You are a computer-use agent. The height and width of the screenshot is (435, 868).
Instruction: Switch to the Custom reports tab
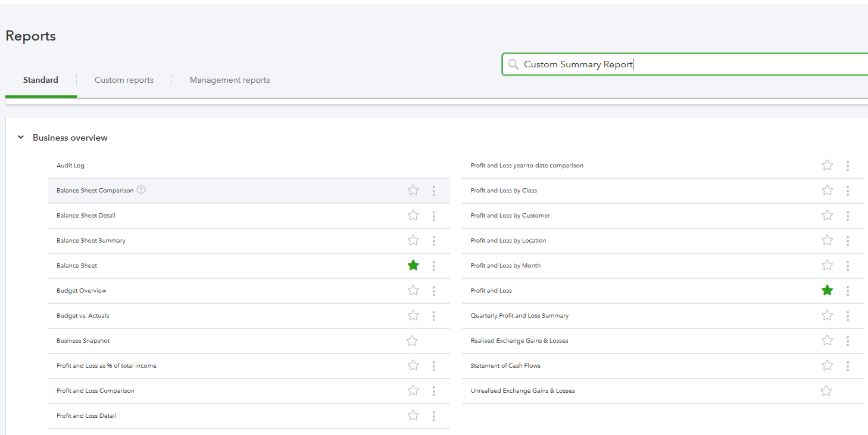(124, 80)
